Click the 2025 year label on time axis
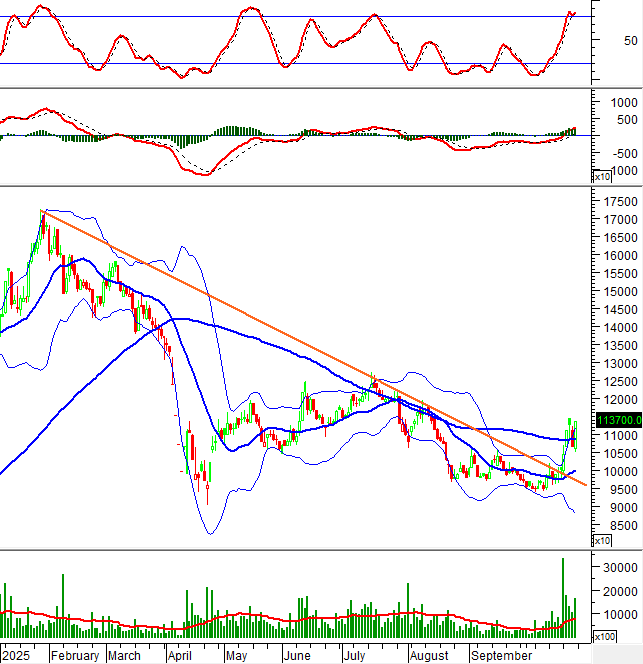The height and width of the screenshot is (664, 643). [x=17, y=656]
